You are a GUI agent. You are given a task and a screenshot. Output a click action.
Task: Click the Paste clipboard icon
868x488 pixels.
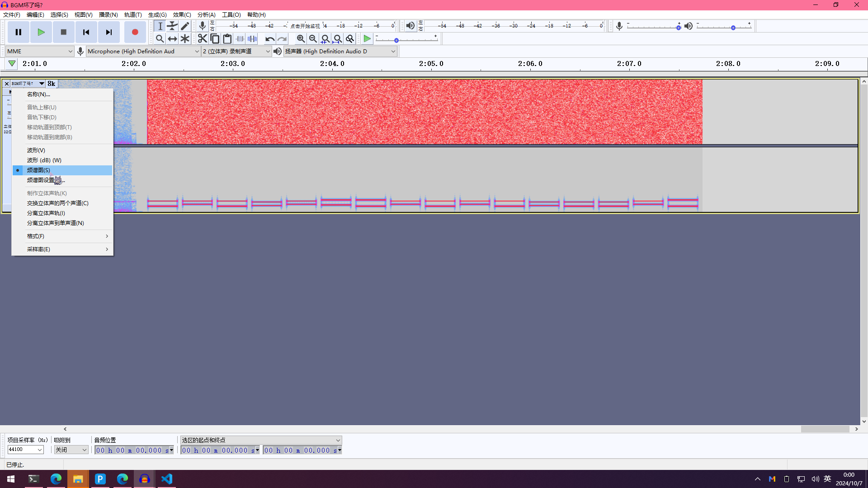click(x=227, y=39)
